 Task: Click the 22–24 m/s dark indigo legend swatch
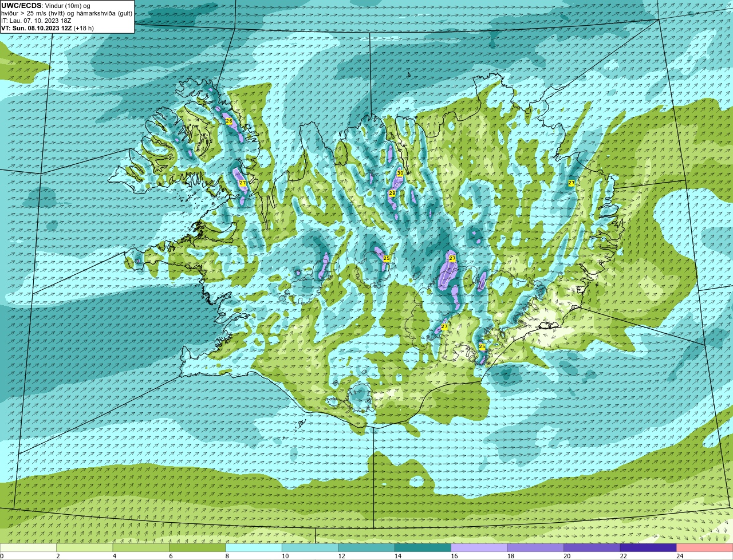click(649, 547)
